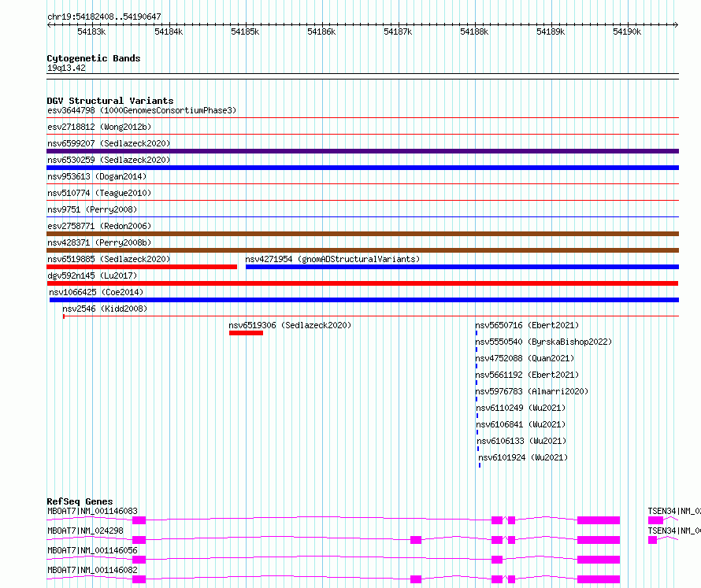Click nsv5976783 (Almarri2020) label
The height and width of the screenshot is (588, 701).
click(x=532, y=391)
